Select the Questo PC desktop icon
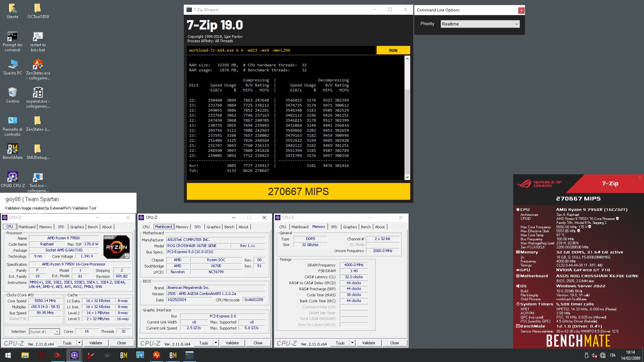 pyautogui.click(x=12, y=67)
